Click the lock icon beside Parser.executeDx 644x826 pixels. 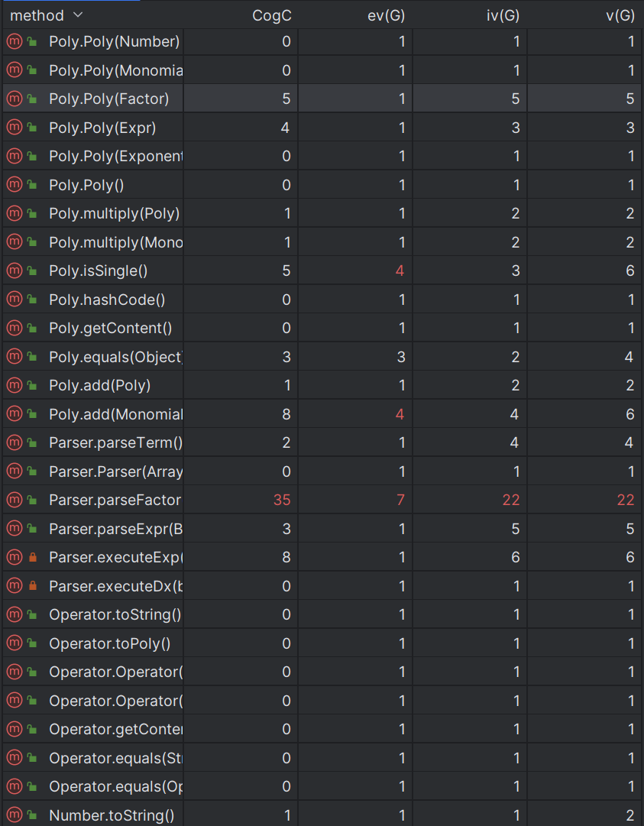pyautogui.click(x=33, y=585)
